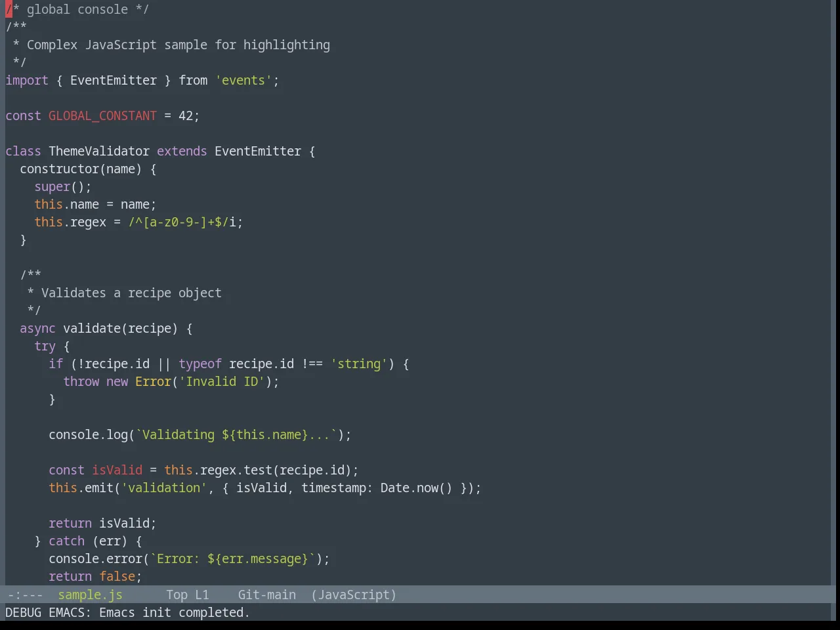
Task: Click the 'validation' string literal
Action: point(164,488)
